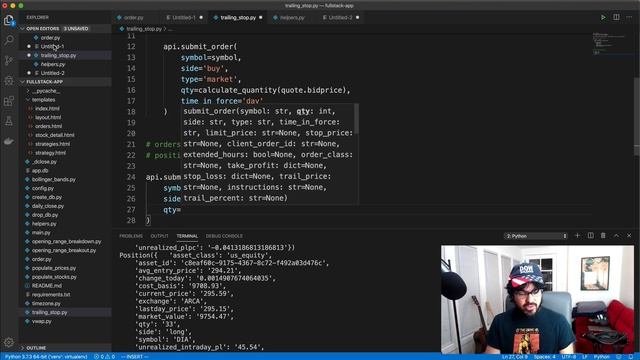Switch to the Untitled-2 editor tab

[x=340, y=18]
